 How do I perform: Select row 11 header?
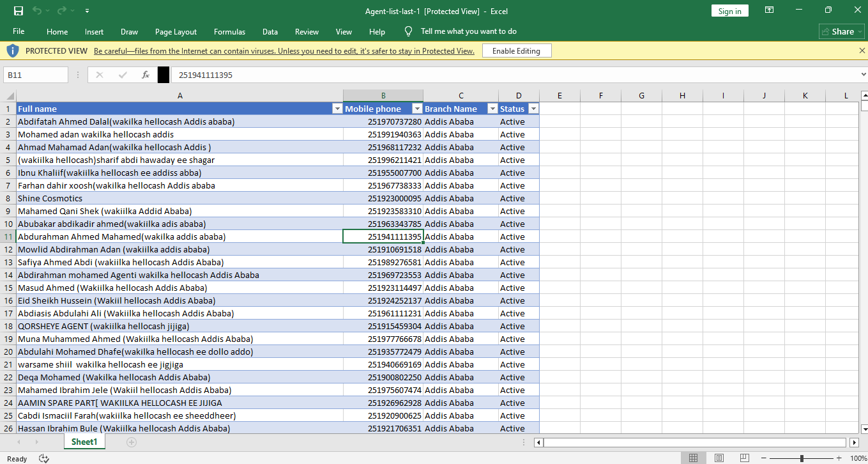pyautogui.click(x=8, y=236)
